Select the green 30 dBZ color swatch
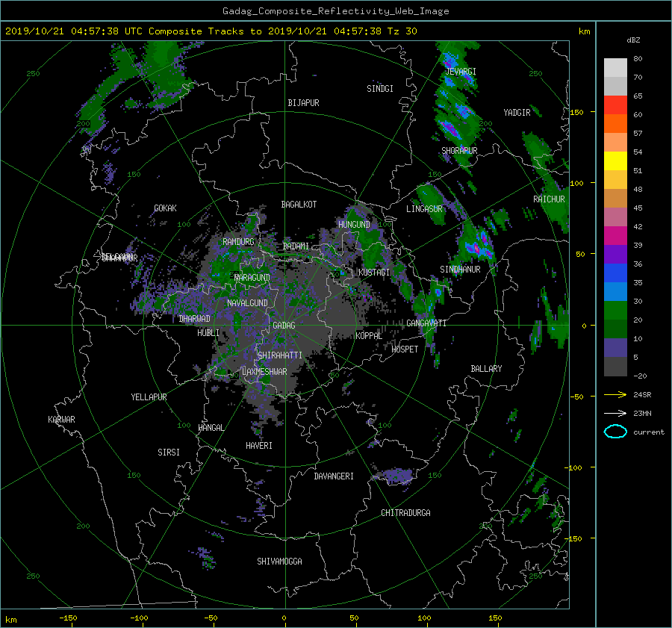The width and height of the screenshot is (672, 628). coord(615,310)
